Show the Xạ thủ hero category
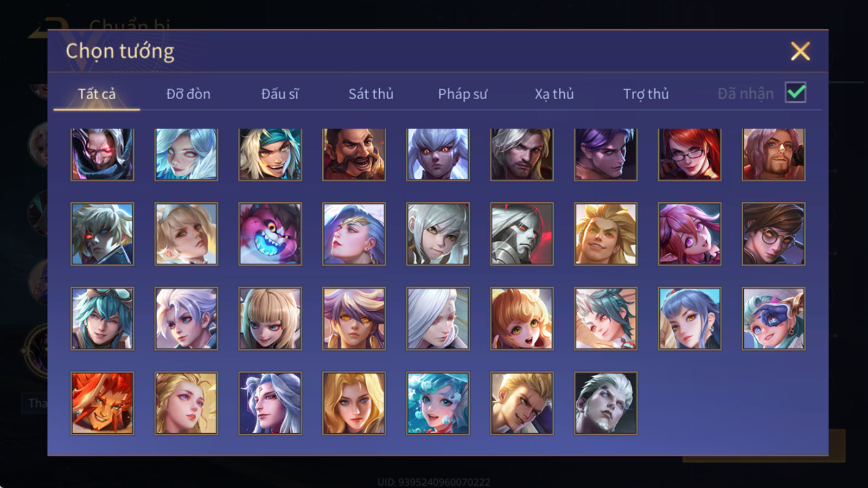 (554, 94)
